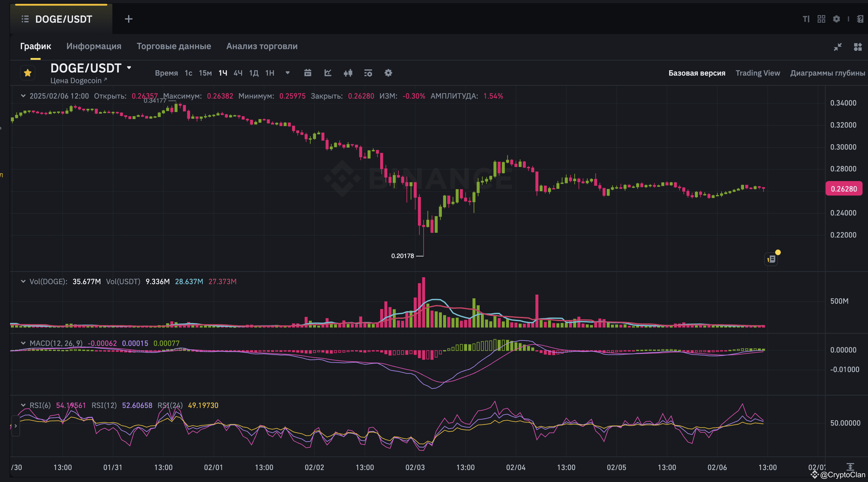Open chart settings via the gear icon
The height and width of the screenshot is (482, 868).
click(388, 73)
